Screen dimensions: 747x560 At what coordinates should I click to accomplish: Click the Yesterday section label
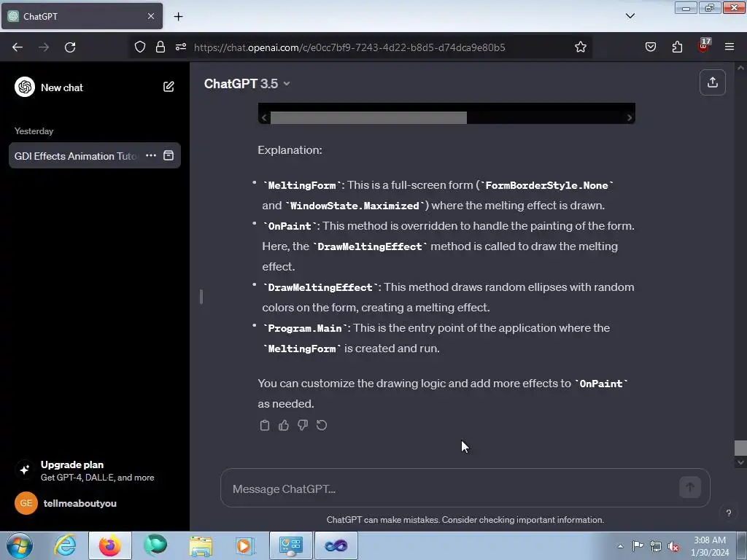coord(34,131)
